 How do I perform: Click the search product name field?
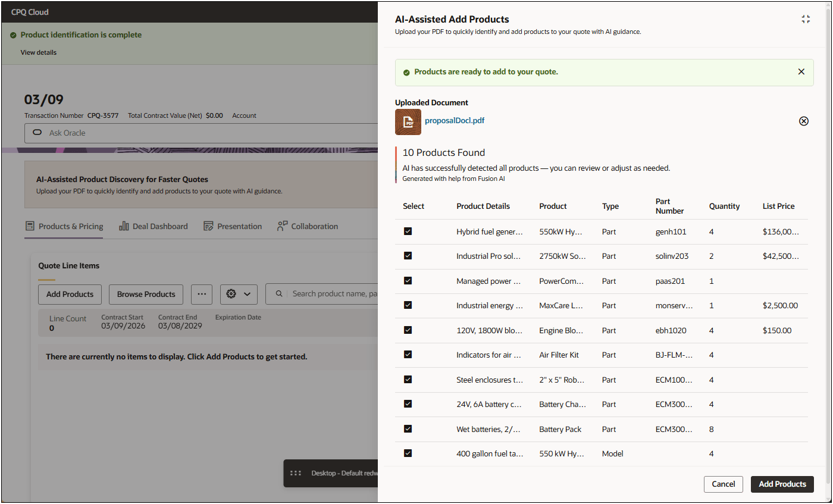[333, 294]
